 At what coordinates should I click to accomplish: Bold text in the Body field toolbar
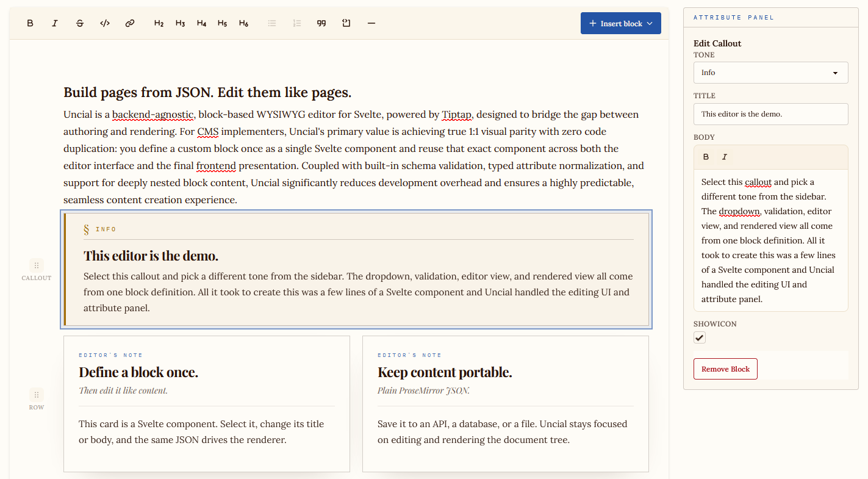pos(706,157)
